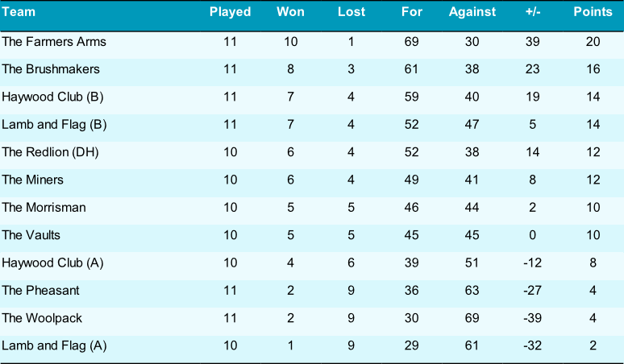Click Lamb and Flag (A) team name
Screen dimensions: 624x364
point(54,345)
